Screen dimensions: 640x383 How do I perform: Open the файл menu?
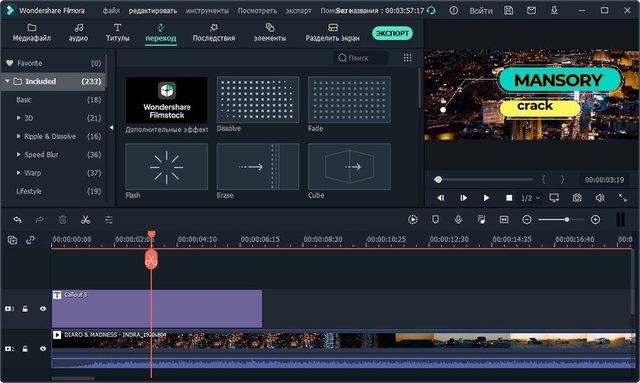click(x=111, y=11)
